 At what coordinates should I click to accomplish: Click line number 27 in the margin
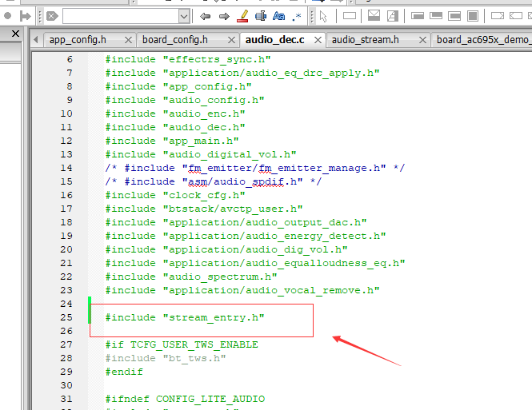point(66,344)
